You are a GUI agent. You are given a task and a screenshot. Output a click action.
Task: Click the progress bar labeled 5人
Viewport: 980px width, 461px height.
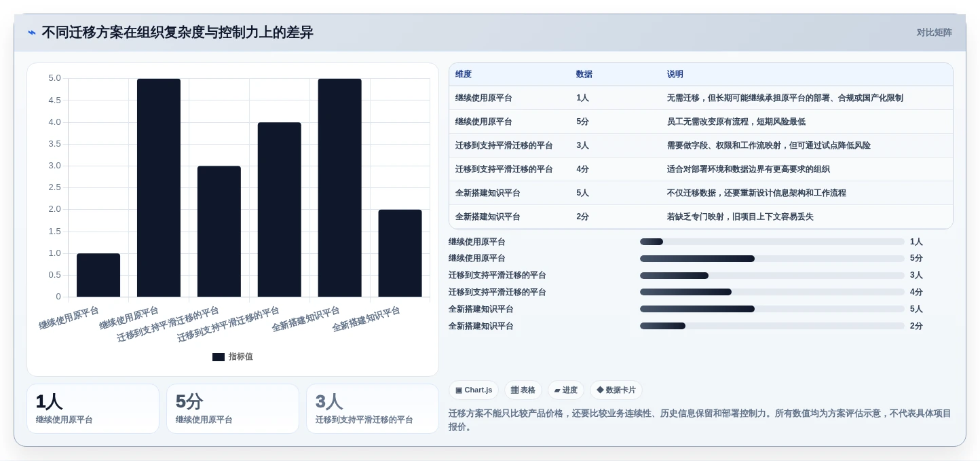tap(772, 309)
